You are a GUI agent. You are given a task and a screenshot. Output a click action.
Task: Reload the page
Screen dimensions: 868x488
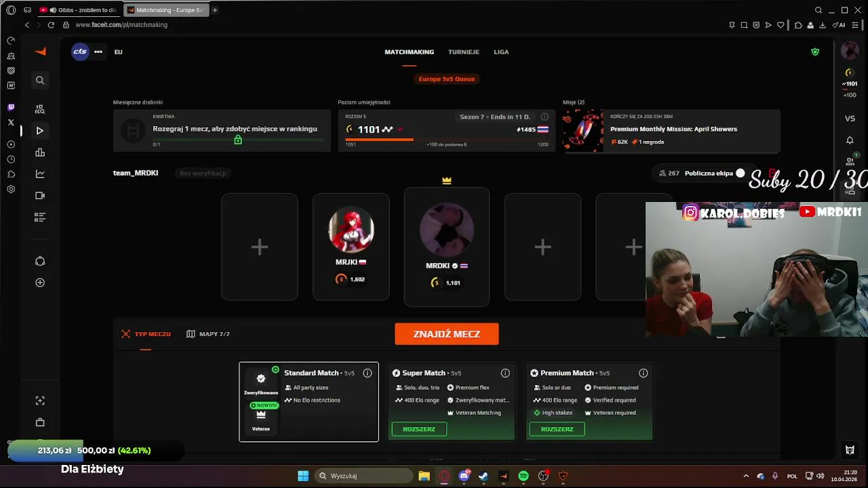51,25
